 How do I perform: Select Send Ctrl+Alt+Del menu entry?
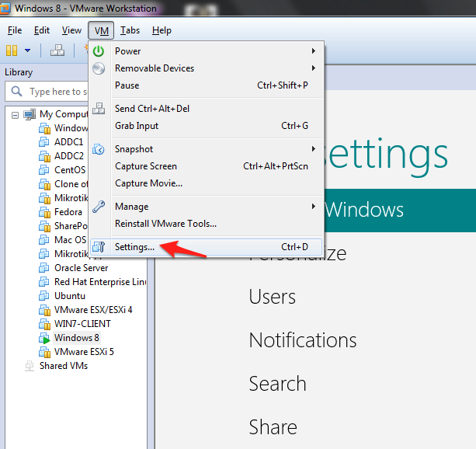coord(206,109)
